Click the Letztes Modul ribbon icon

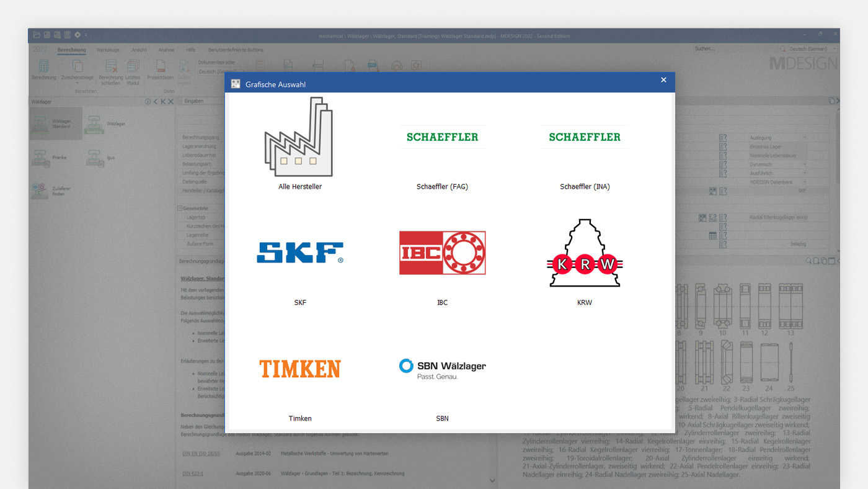pyautogui.click(x=133, y=71)
